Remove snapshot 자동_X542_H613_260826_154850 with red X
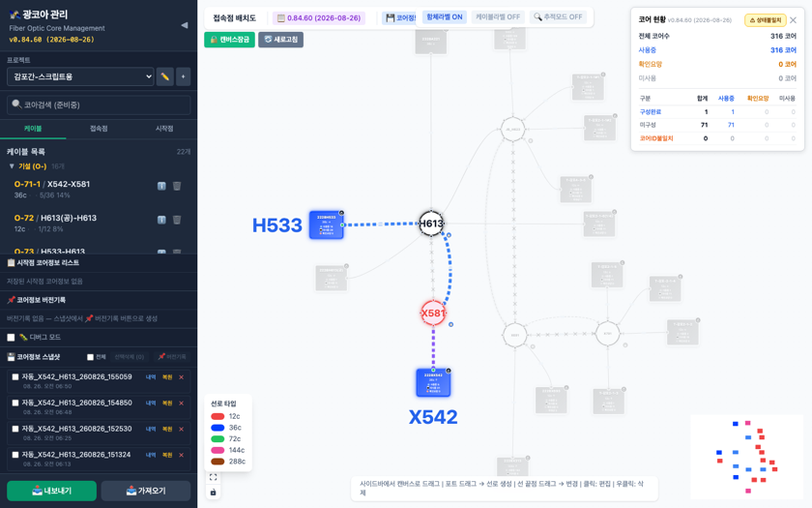The height and width of the screenshot is (508, 812). click(182, 403)
